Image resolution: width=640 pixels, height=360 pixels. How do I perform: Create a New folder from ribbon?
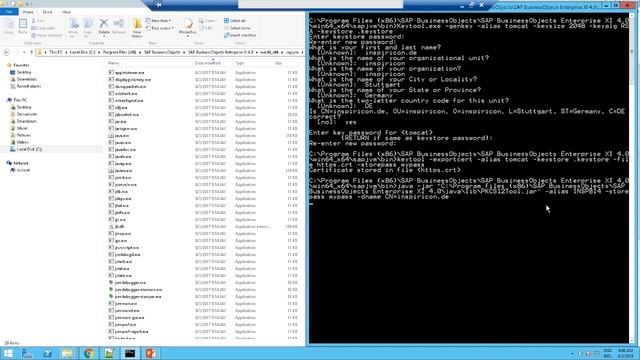coord(137,28)
